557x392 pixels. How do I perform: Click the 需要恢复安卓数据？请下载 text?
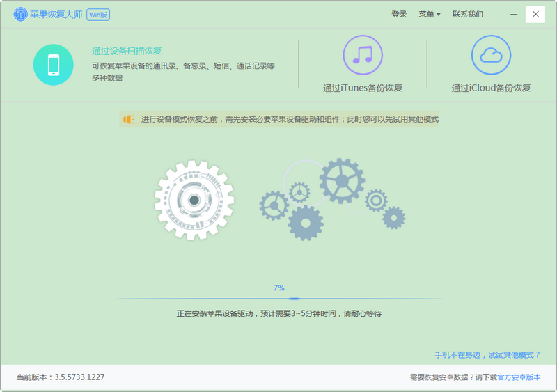click(454, 377)
